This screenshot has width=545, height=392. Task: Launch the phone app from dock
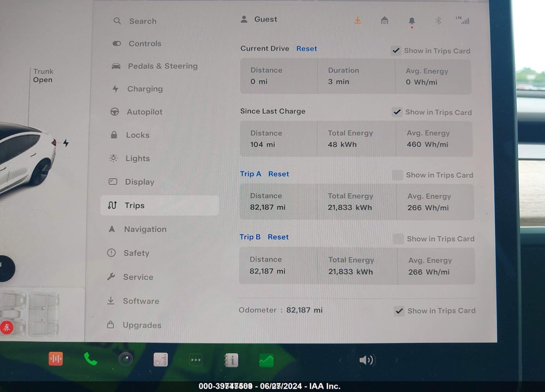pyautogui.click(x=90, y=359)
